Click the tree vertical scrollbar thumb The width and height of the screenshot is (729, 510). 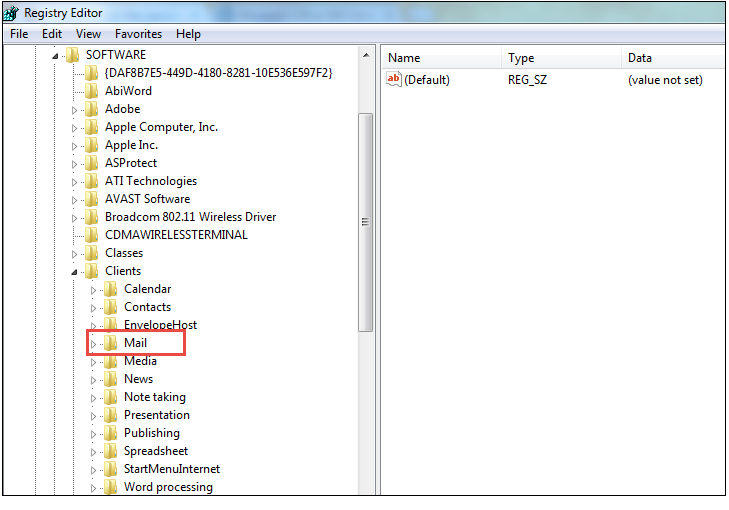pyautogui.click(x=366, y=222)
